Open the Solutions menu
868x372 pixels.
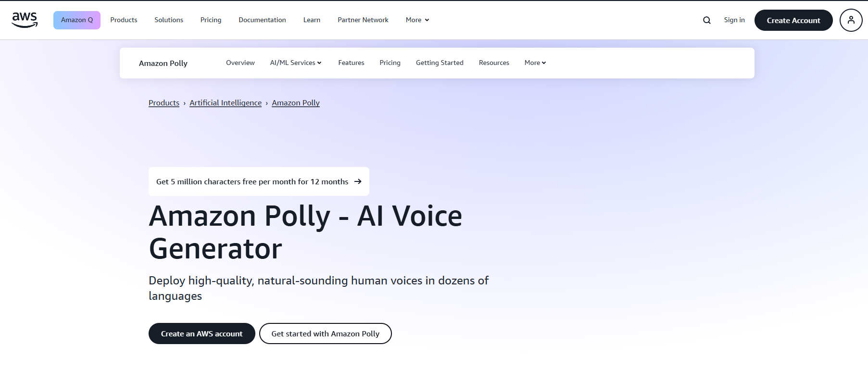tap(169, 20)
